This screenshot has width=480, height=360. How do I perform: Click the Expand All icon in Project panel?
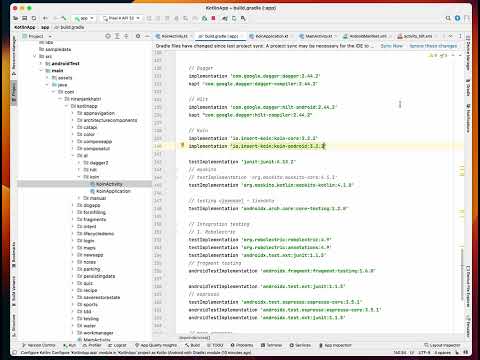(117, 36)
